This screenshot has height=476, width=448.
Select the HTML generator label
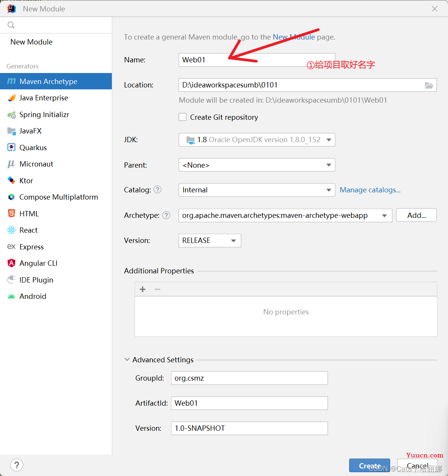29,214
